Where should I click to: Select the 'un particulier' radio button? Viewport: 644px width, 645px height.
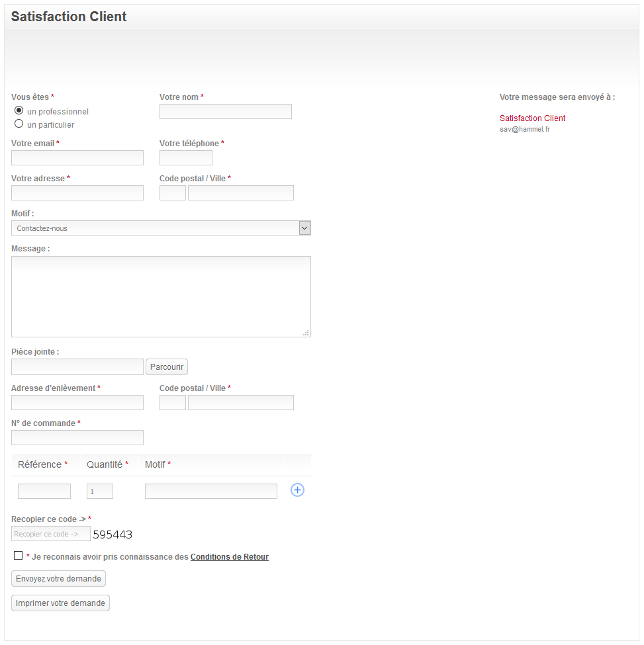pyautogui.click(x=19, y=124)
